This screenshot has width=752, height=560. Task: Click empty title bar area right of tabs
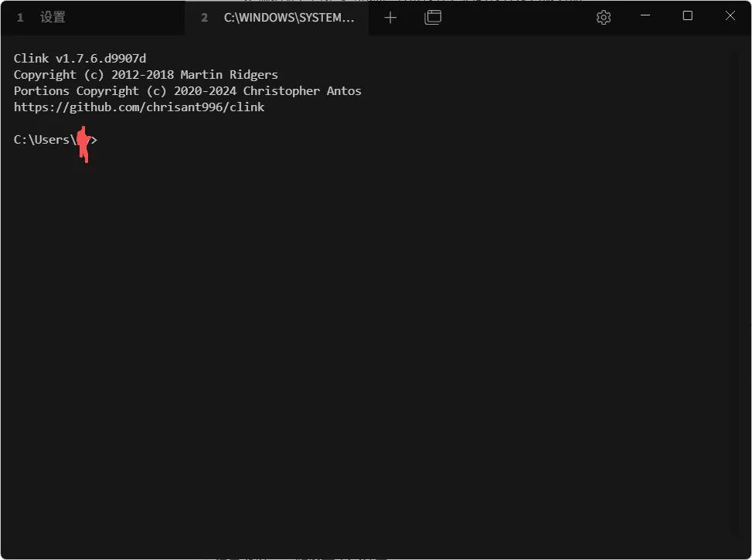(518, 17)
